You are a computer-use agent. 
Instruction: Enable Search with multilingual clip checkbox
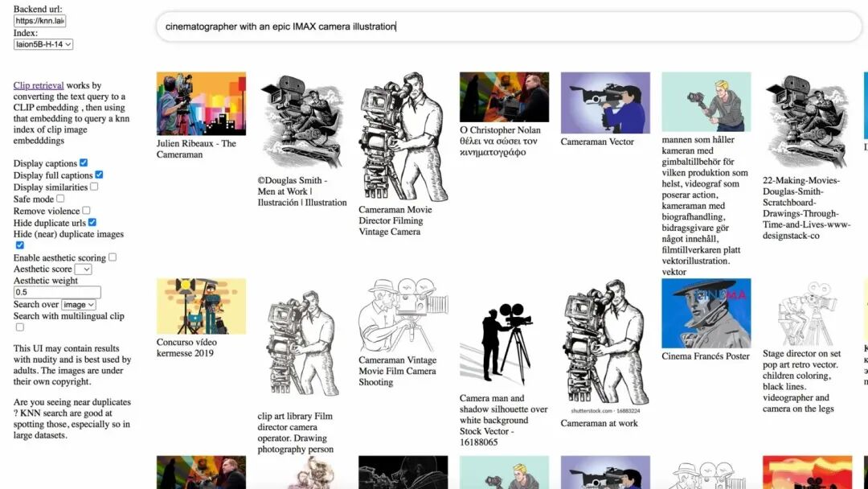pyautogui.click(x=20, y=327)
